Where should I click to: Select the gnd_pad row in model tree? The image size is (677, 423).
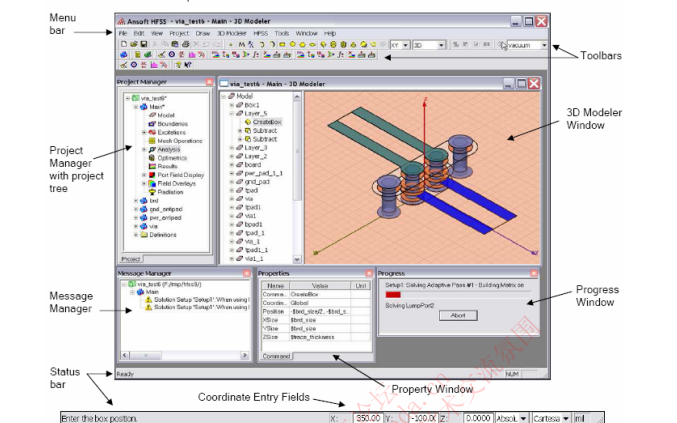(256, 182)
